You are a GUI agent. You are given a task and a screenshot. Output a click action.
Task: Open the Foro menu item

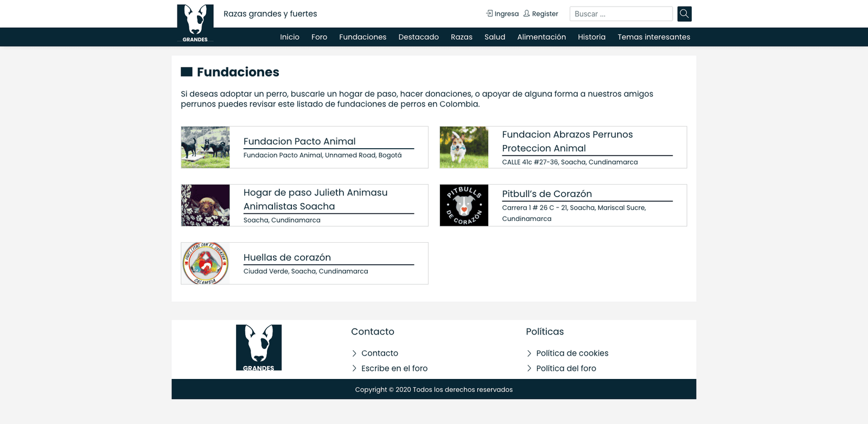click(x=319, y=37)
